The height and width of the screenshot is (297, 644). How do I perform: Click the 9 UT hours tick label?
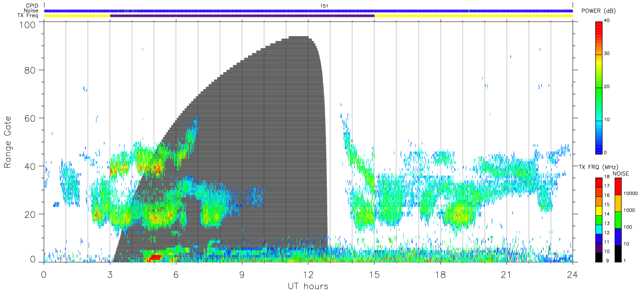[242, 274]
